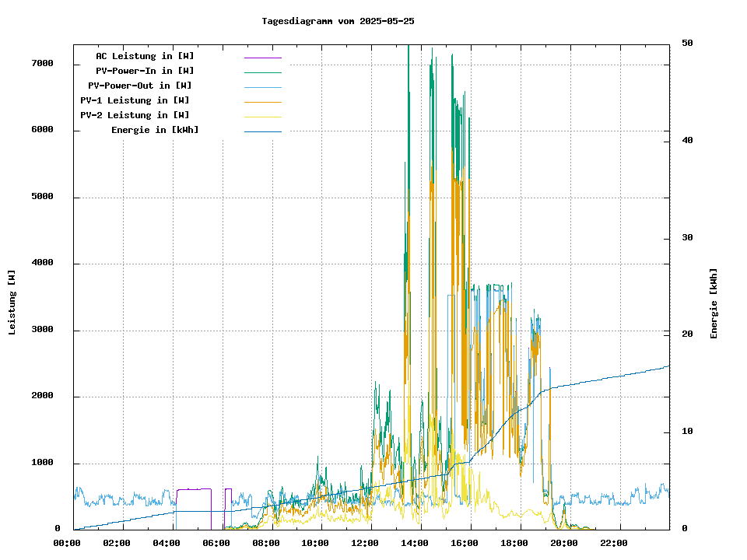747x560 pixels.
Task: Click the purple AC Leistung plateau near 05:00
Action: coord(194,489)
